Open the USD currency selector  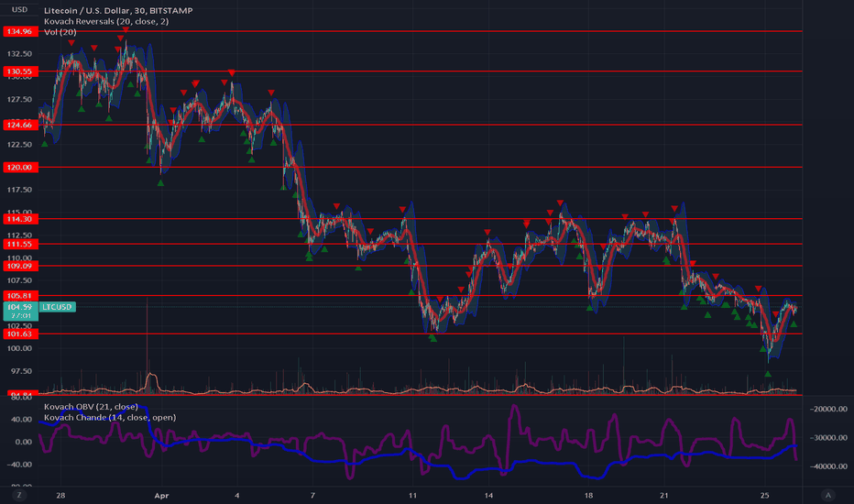coord(19,9)
